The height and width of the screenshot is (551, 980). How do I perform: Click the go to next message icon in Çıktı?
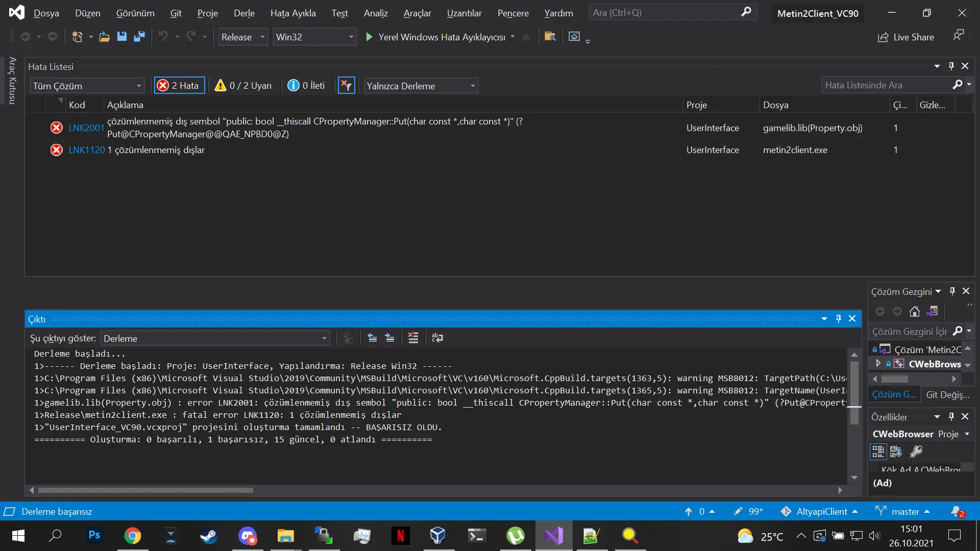(x=389, y=338)
